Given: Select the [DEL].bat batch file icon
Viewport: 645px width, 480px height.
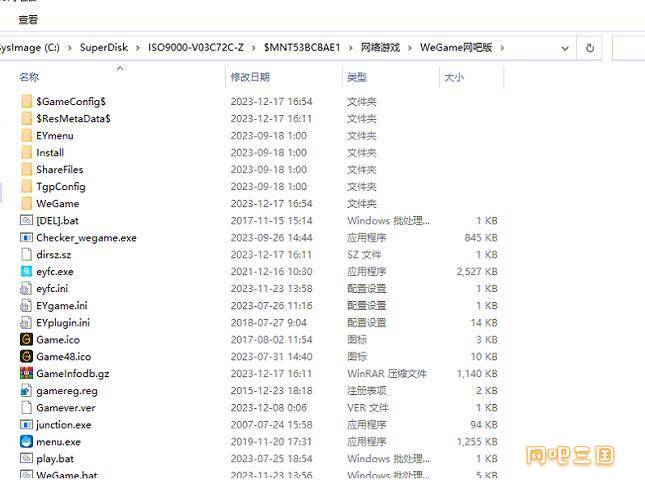Looking at the screenshot, I should click(26, 220).
